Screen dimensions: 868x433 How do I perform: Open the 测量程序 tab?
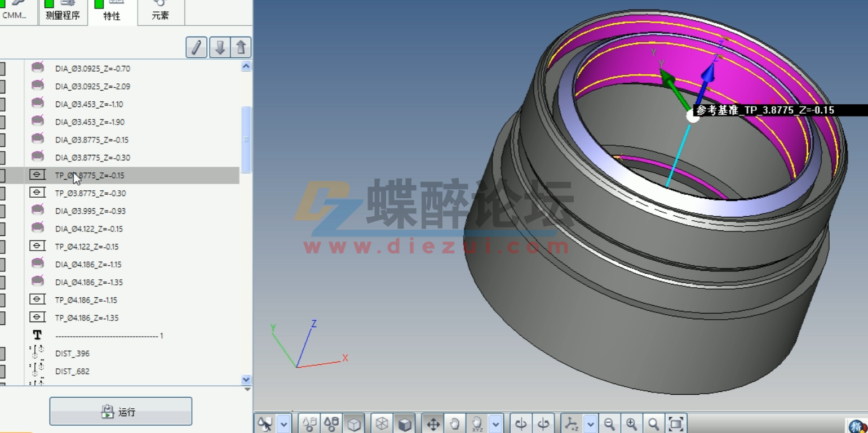click(64, 16)
